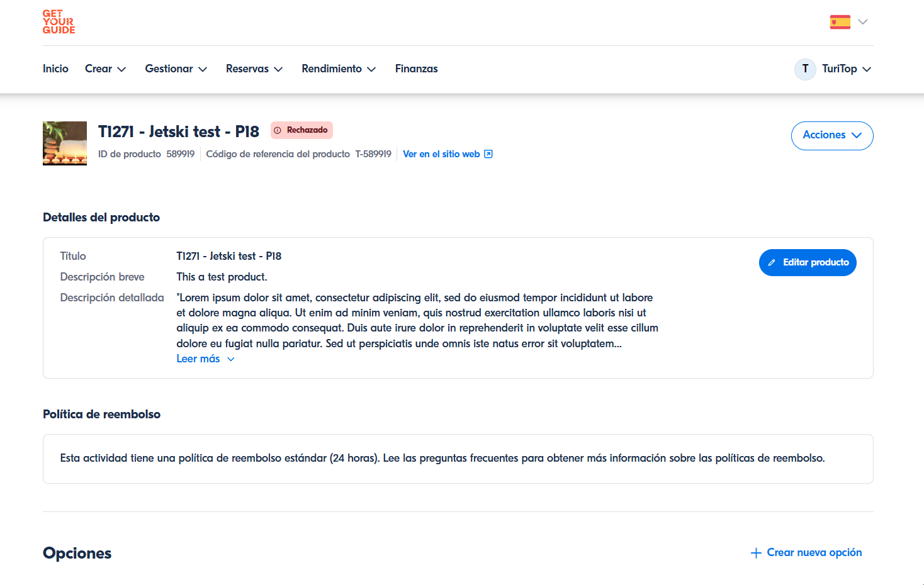Click the GetYourGuide logo
Screen dimensions: 924x585
(x=59, y=22)
